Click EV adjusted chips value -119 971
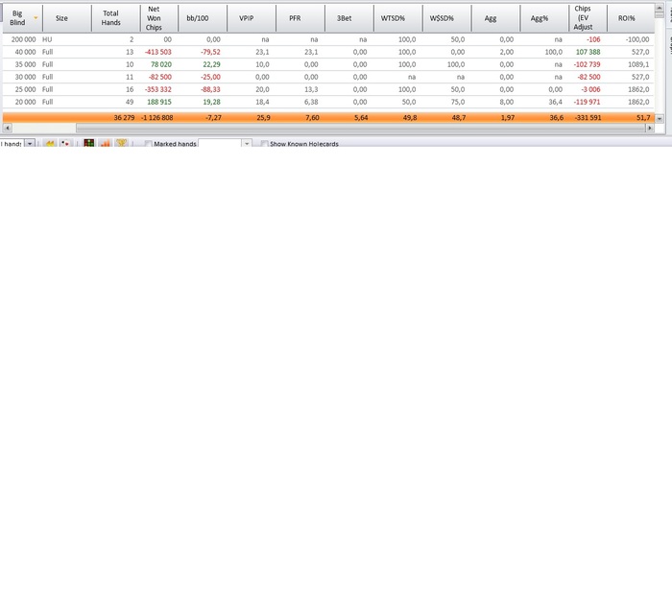 588,102
